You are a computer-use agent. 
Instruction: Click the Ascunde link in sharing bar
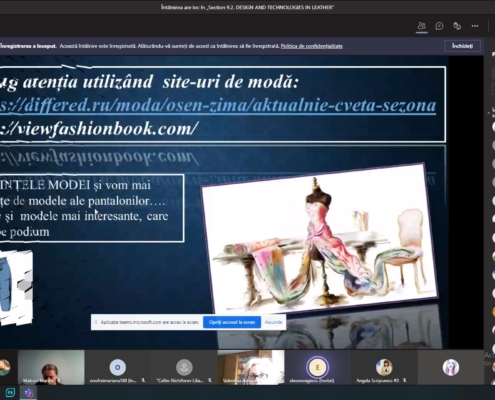pyautogui.click(x=273, y=322)
